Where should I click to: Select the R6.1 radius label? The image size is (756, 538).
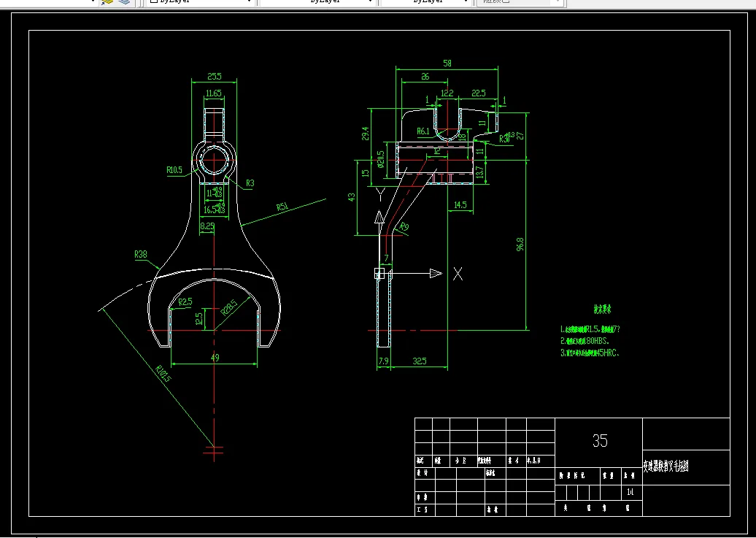click(423, 131)
